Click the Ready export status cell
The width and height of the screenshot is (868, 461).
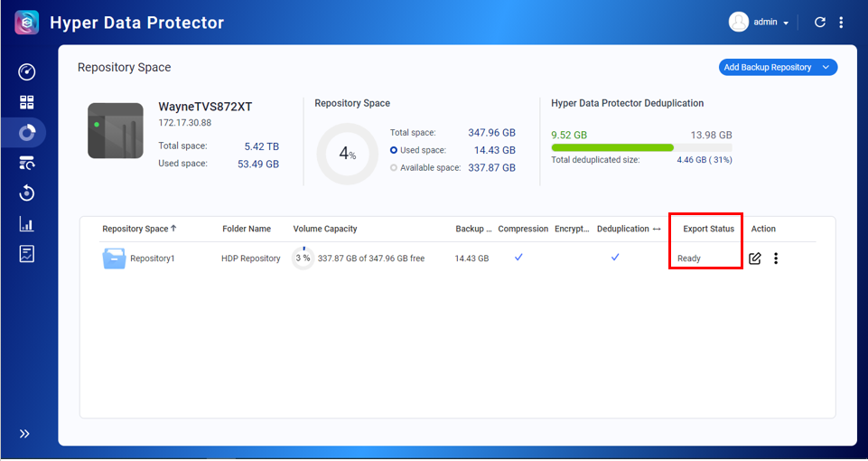tap(689, 259)
